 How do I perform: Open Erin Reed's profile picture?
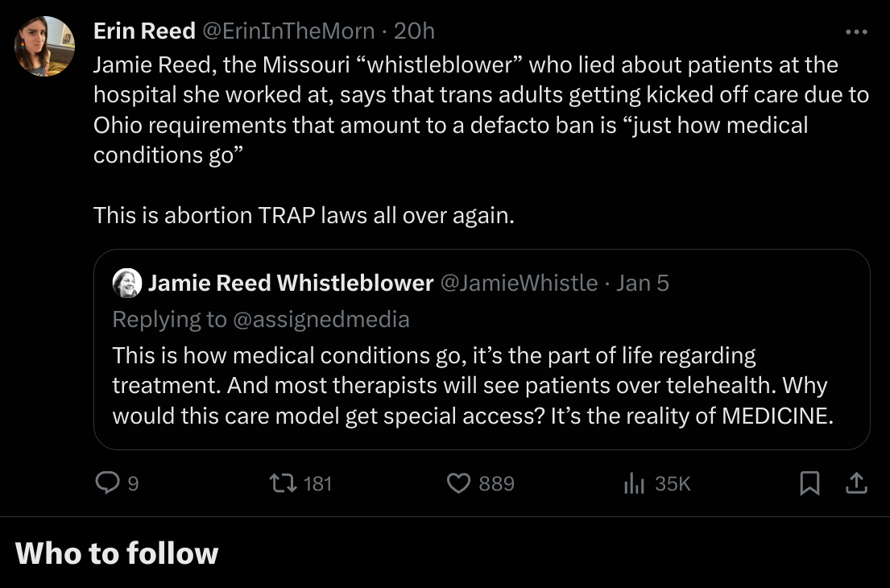(x=45, y=46)
